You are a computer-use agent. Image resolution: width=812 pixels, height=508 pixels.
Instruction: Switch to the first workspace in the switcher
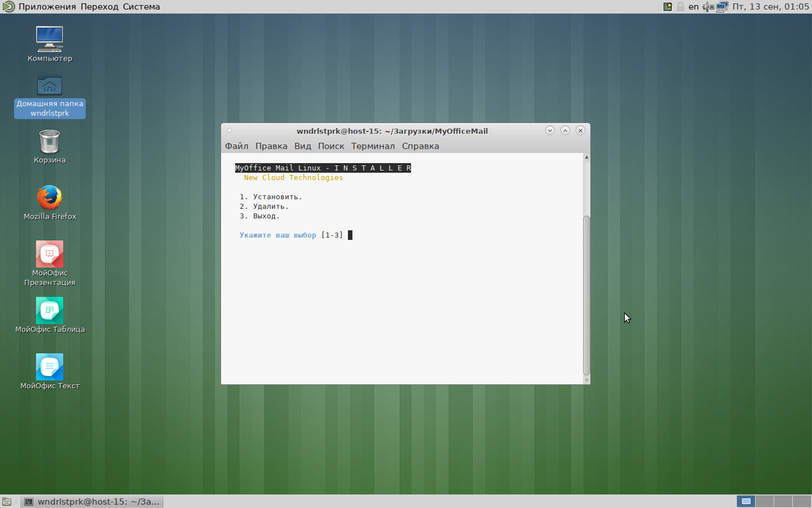[x=746, y=501]
